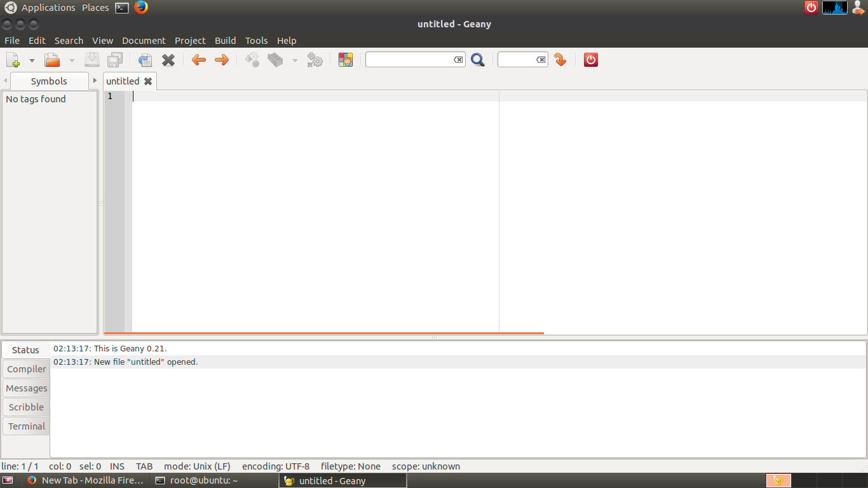Switch to the untitled document tab
868x488 pixels.
[123, 81]
